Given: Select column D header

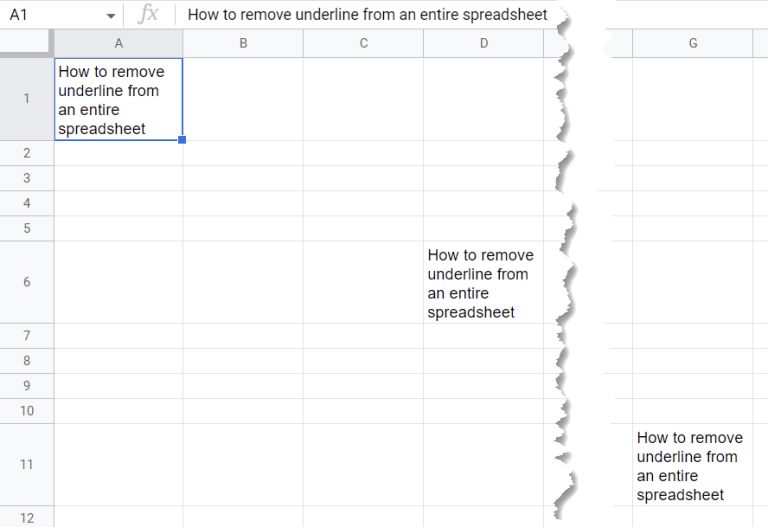Looking at the screenshot, I should [483, 43].
